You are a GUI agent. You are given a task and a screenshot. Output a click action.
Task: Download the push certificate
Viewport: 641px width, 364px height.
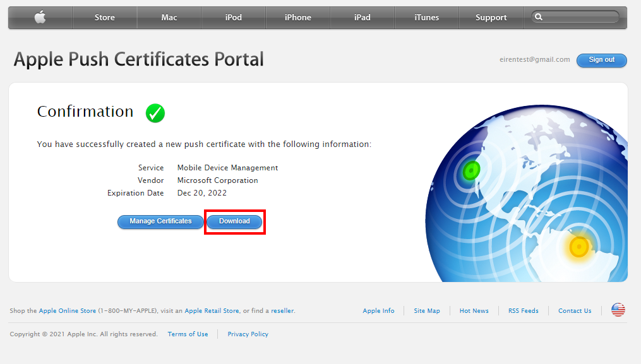point(234,221)
